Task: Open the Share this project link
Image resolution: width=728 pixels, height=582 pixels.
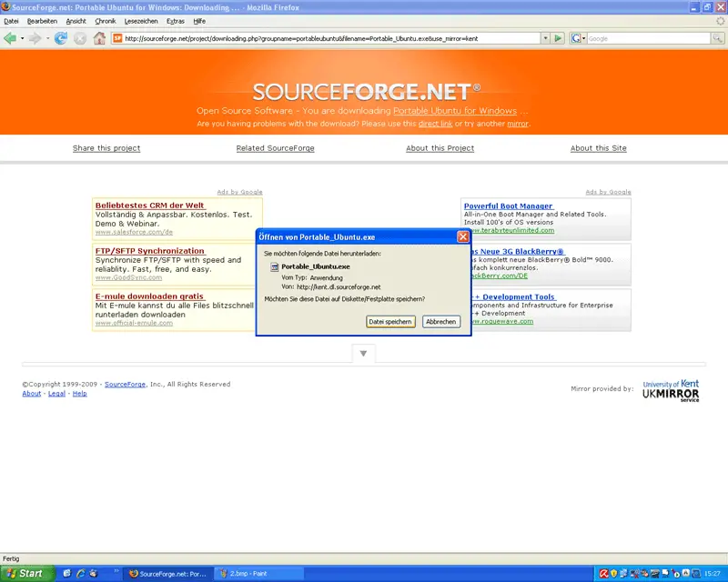Action: (x=106, y=148)
